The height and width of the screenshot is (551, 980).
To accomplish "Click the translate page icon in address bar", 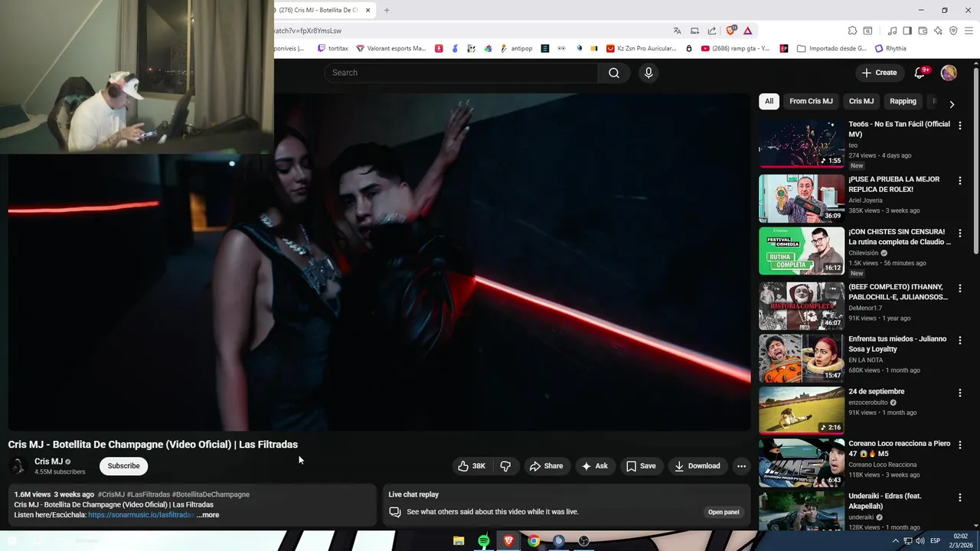I will [677, 31].
